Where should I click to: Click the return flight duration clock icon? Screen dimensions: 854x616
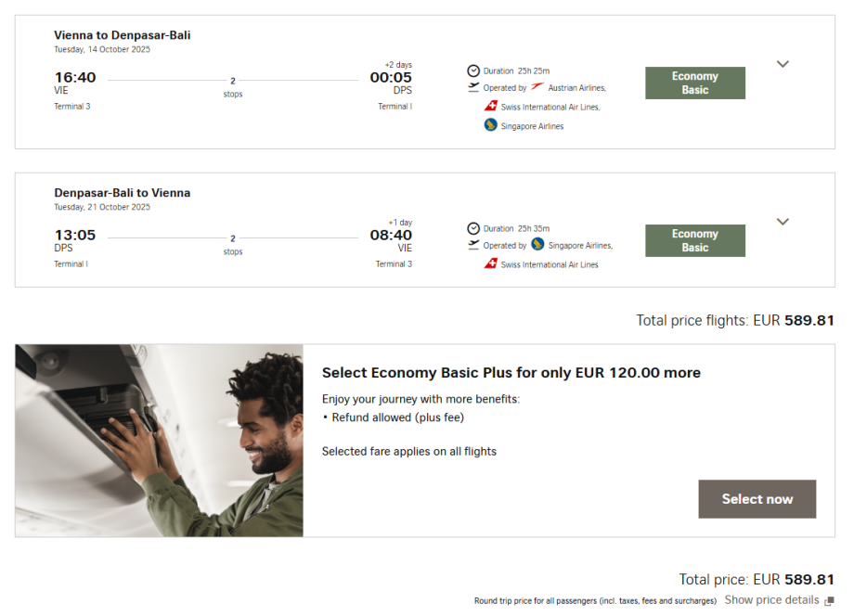[473, 228]
